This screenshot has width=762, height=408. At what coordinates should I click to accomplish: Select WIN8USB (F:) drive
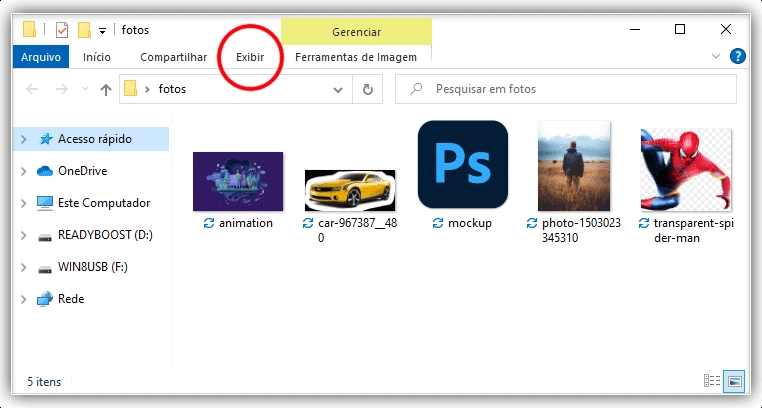92,267
